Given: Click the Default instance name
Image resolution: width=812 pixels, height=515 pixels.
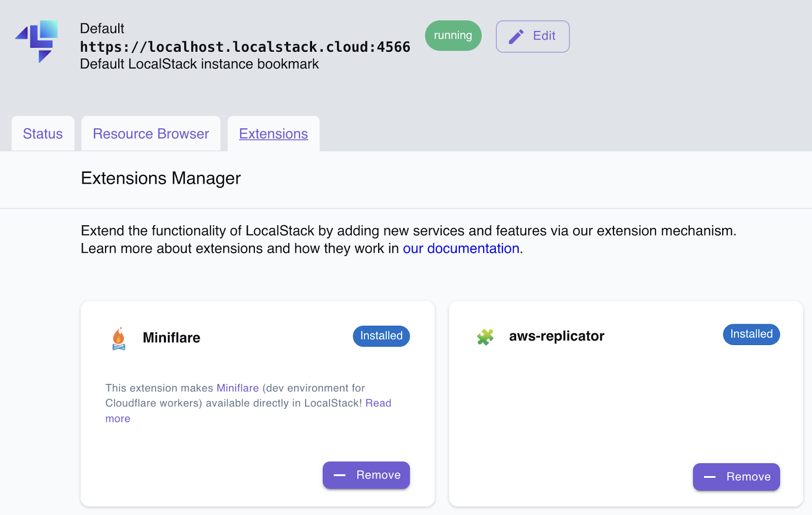Looking at the screenshot, I should click(102, 28).
